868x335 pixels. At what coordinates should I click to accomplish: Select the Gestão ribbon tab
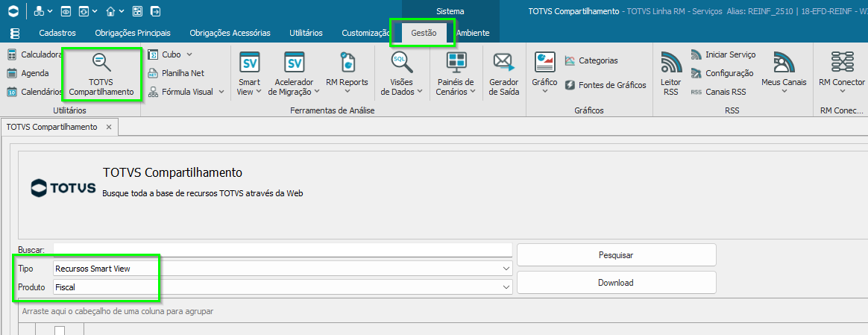[424, 34]
